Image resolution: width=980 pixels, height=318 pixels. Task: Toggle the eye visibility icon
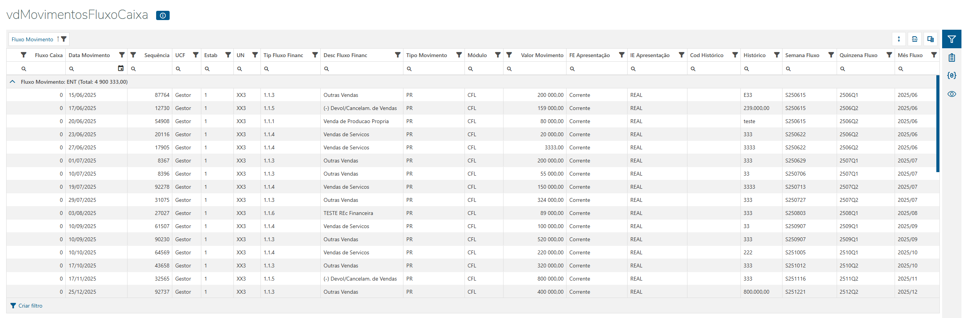point(951,94)
